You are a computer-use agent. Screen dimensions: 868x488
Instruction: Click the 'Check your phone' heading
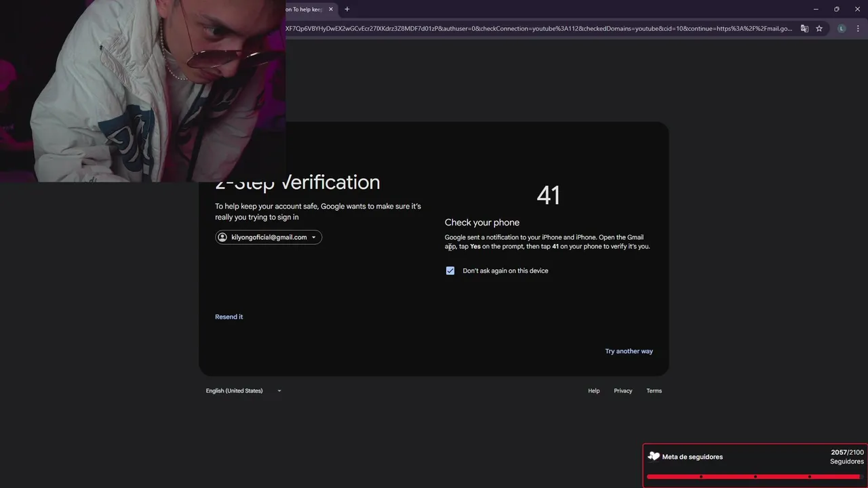[482, 222]
